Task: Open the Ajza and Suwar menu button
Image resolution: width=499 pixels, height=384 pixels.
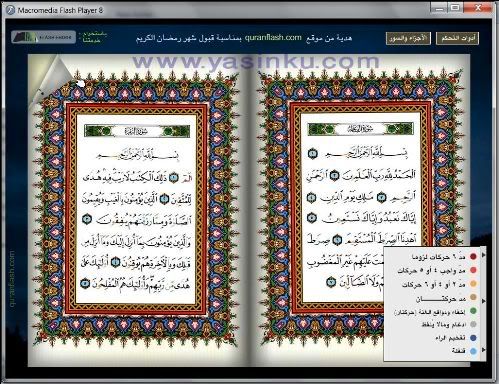Action: (x=408, y=38)
